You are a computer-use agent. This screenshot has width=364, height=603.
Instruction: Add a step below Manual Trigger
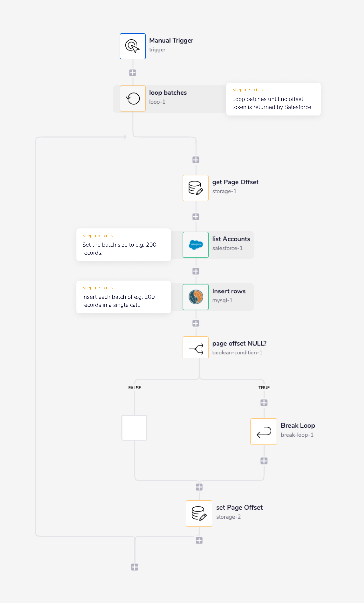tap(132, 73)
